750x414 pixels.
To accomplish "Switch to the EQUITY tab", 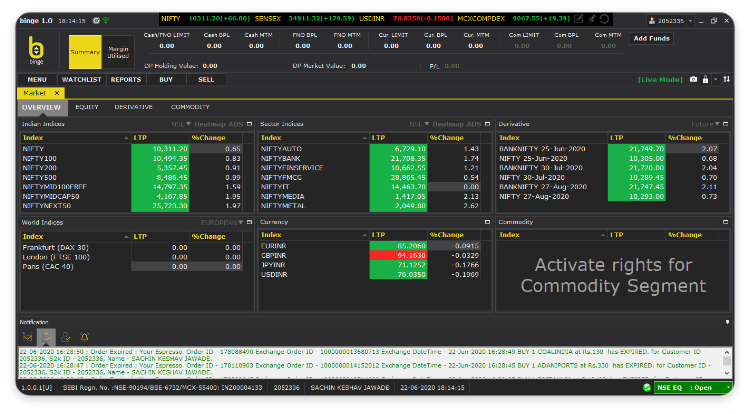I will tap(87, 107).
